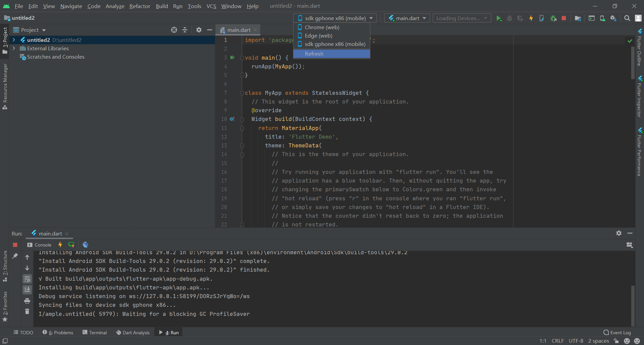Toggle soft-wrap in the console
Image resolution: width=644 pixels, height=345 pixels.
coord(27,279)
